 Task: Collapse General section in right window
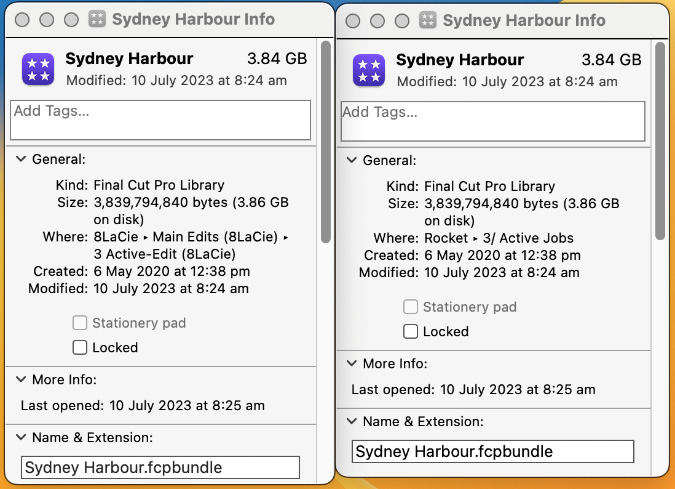pos(352,161)
